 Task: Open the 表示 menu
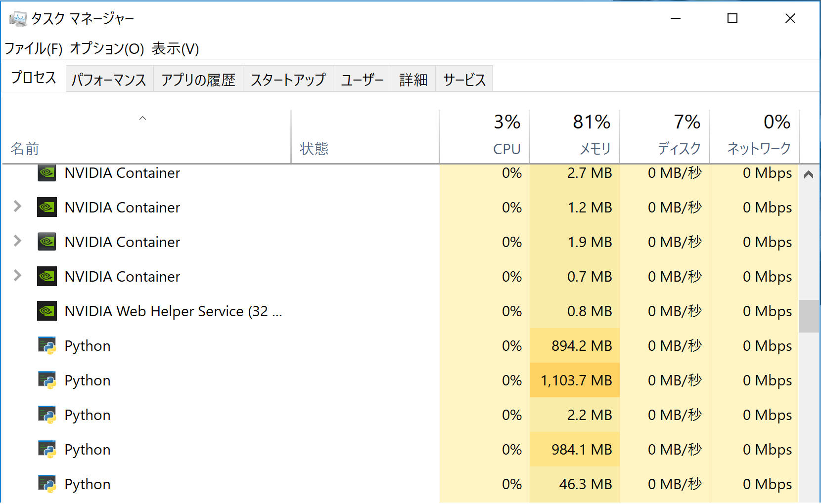tap(176, 49)
